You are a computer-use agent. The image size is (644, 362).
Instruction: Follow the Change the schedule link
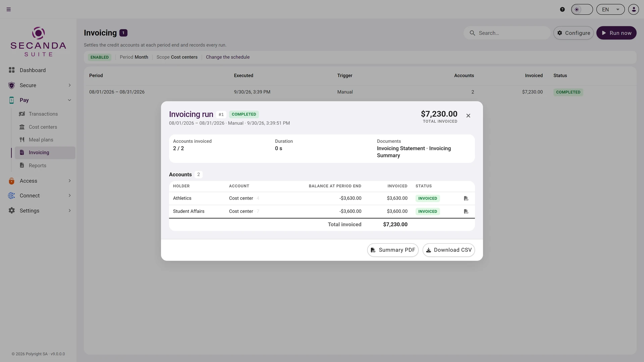228,57
